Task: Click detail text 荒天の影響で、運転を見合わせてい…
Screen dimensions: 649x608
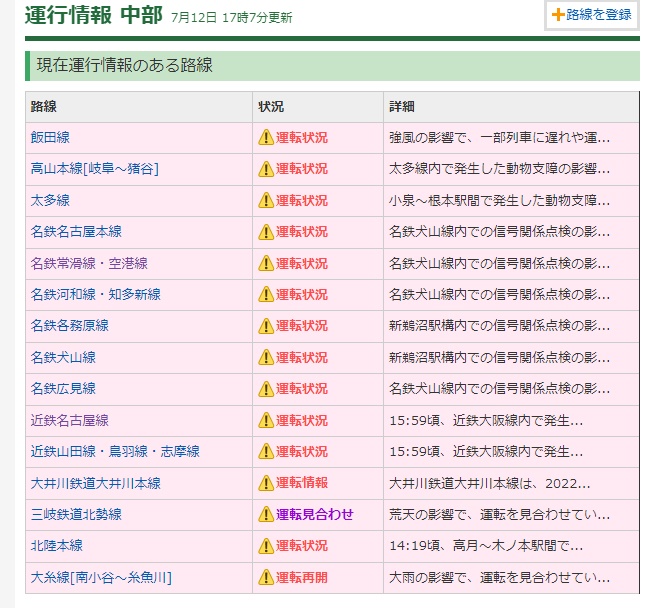Action: point(499,514)
